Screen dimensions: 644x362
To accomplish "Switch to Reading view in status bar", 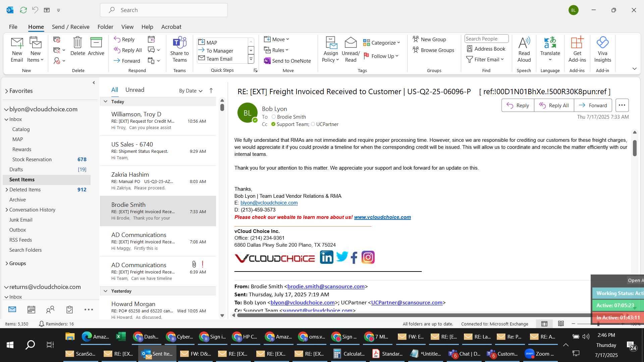I will (x=561, y=323).
